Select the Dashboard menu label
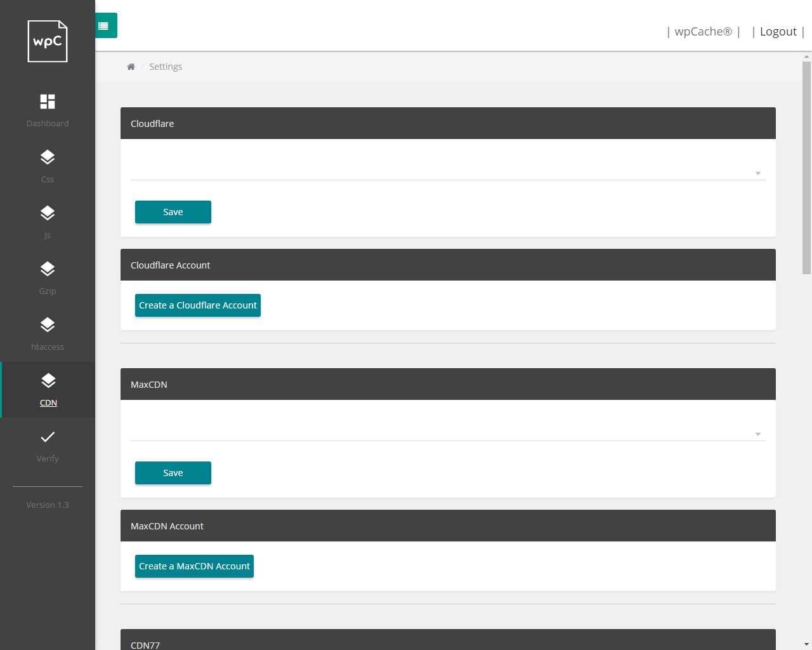This screenshot has width=812, height=650. point(48,123)
